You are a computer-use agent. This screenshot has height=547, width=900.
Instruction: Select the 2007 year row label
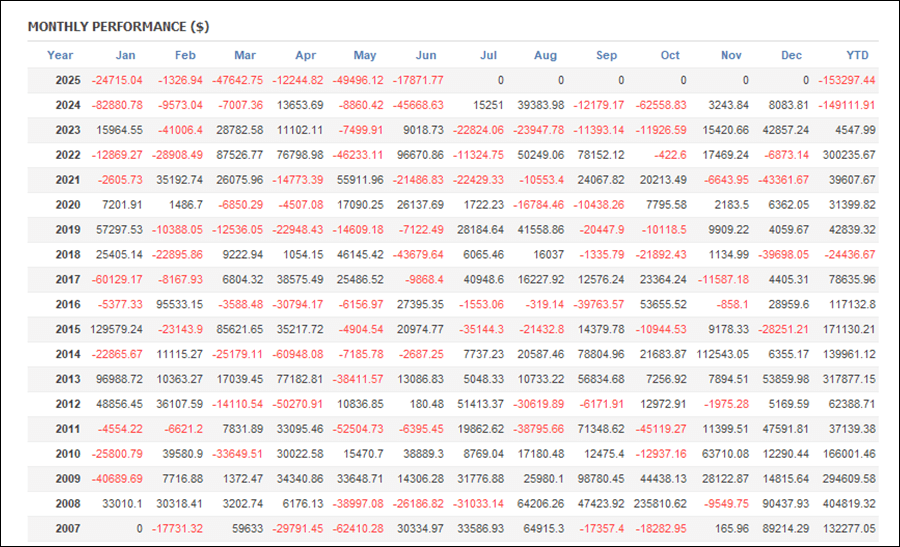(68, 529)
